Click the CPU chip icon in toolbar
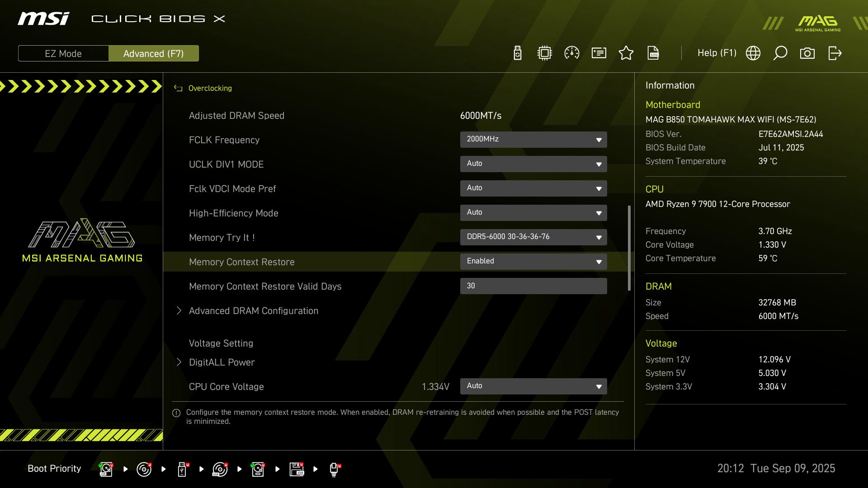 click(545, 53)
